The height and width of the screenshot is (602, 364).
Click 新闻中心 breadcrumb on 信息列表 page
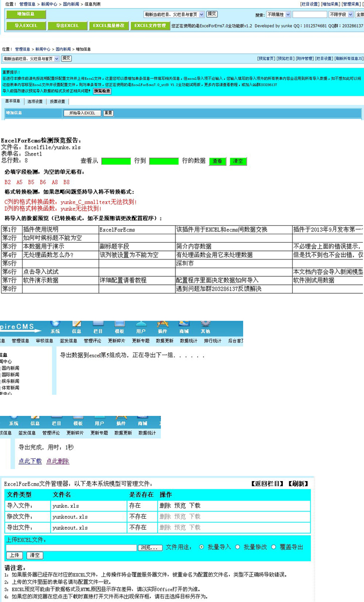[x=49, y=4]
